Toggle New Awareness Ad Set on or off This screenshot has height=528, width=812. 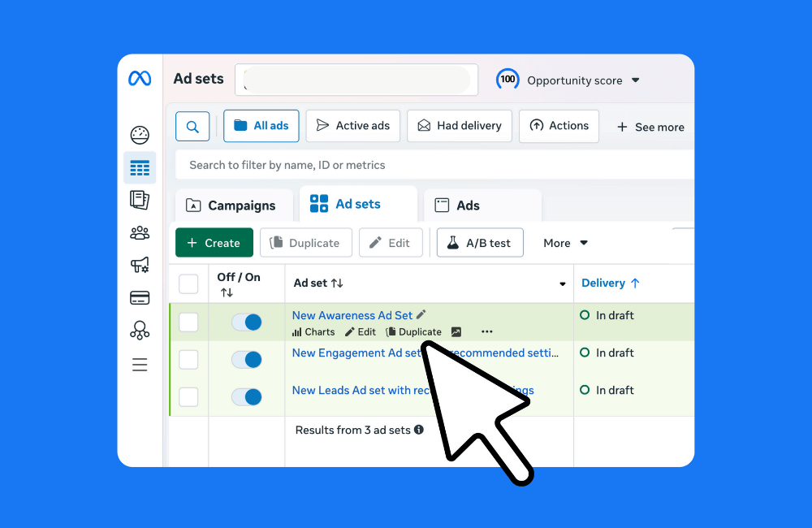click(246, 322)
